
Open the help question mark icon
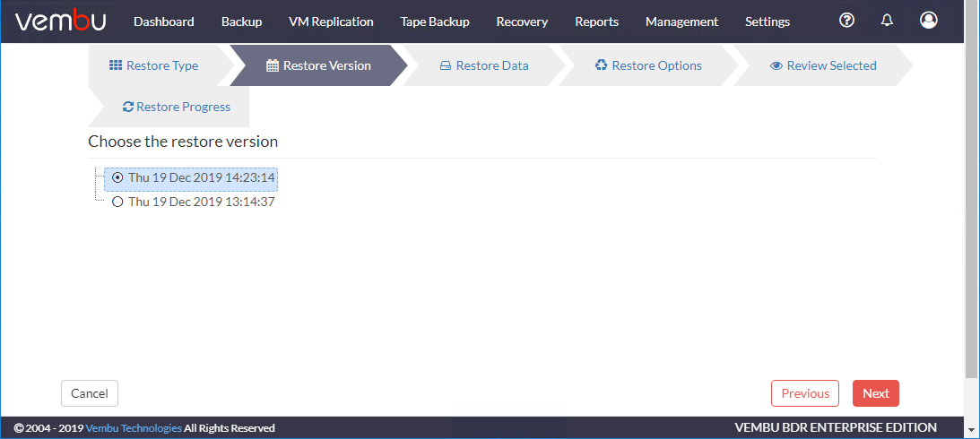(x=846, y=21)
